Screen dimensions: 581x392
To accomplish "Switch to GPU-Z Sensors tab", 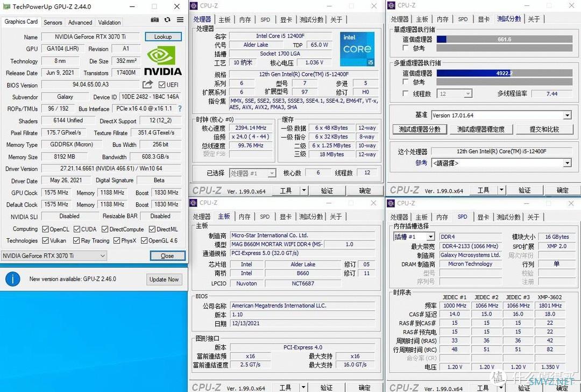I will [53, 22].
